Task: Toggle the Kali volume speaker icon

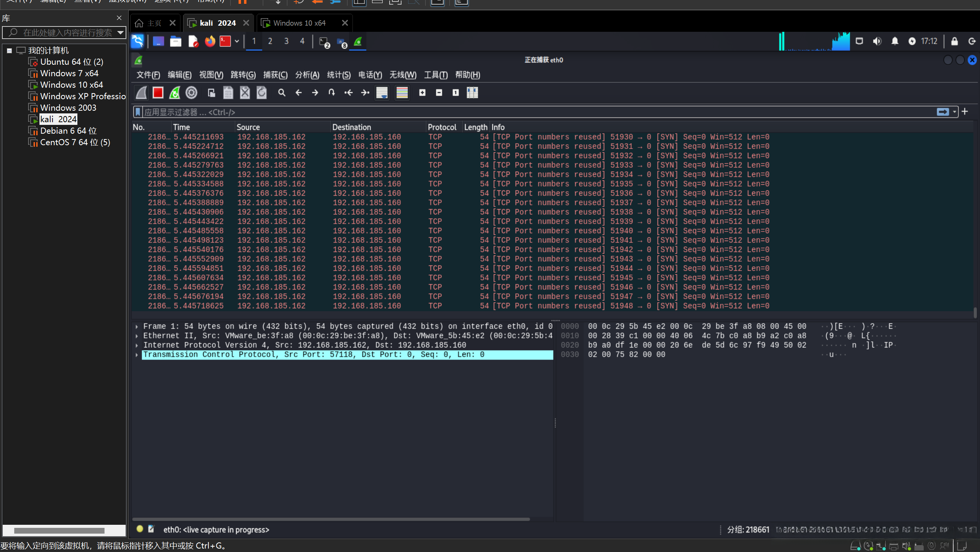Action: coord(877,41)
